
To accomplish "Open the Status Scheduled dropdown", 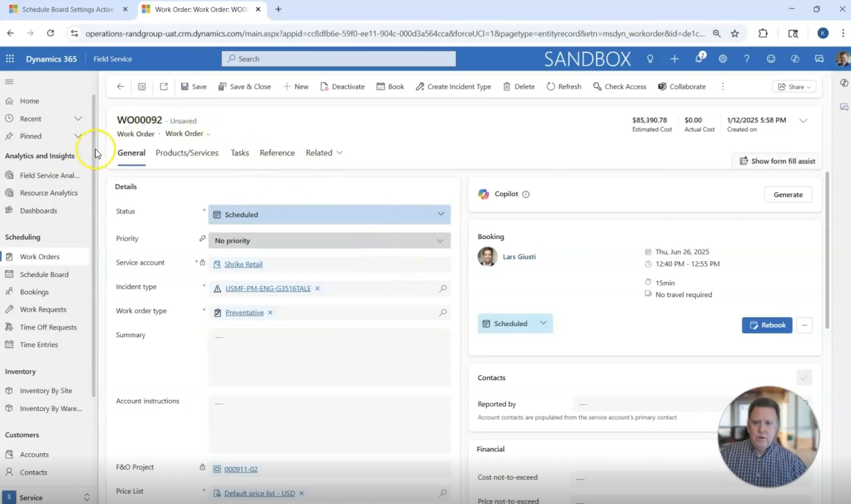I will (329, 214).
